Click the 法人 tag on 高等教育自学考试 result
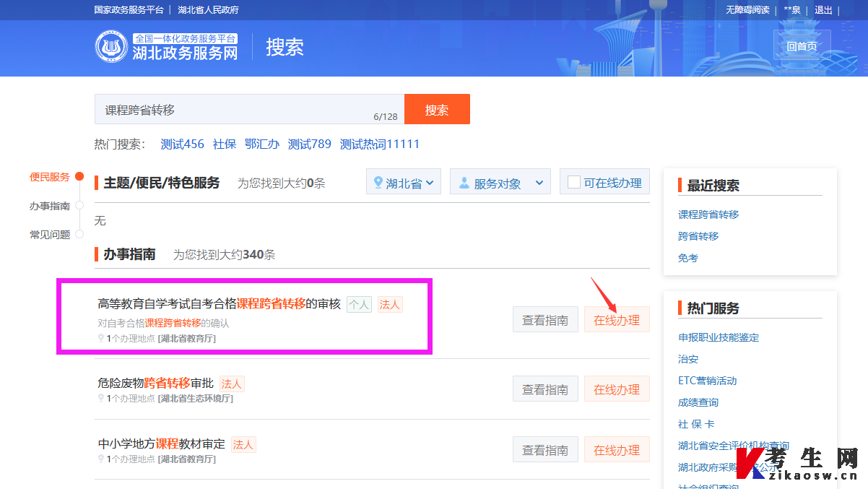The width and height of the screenshot is (868, 489). 390,305
